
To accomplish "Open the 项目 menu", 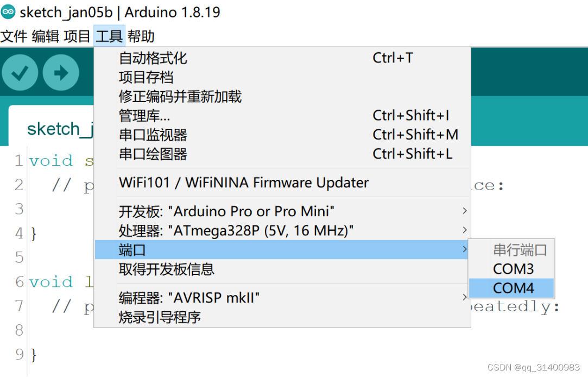I will pos(77,36).
